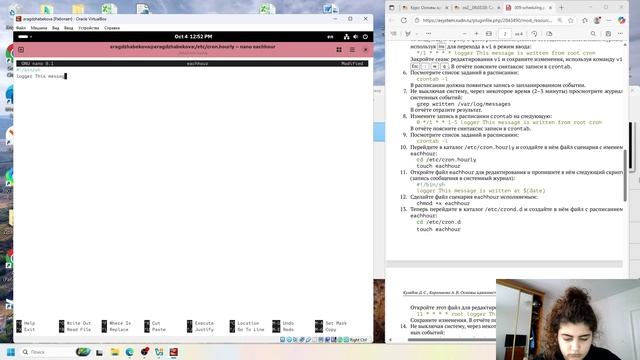Open the en keyboard layout indicator
The width and height of the screenshot is (640, 360).
[x=330, y=37]
